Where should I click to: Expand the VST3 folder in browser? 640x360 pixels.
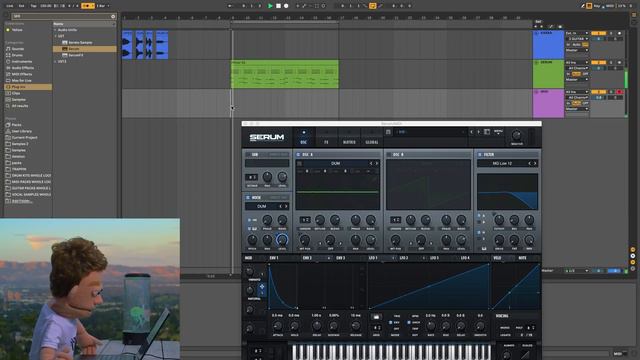(x=55, y=61)
